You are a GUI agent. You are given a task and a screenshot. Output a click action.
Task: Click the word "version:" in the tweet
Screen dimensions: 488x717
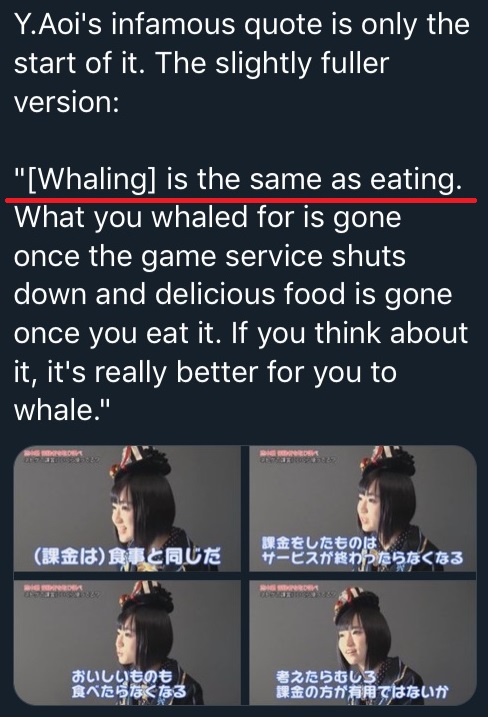(x=67, y=102)
